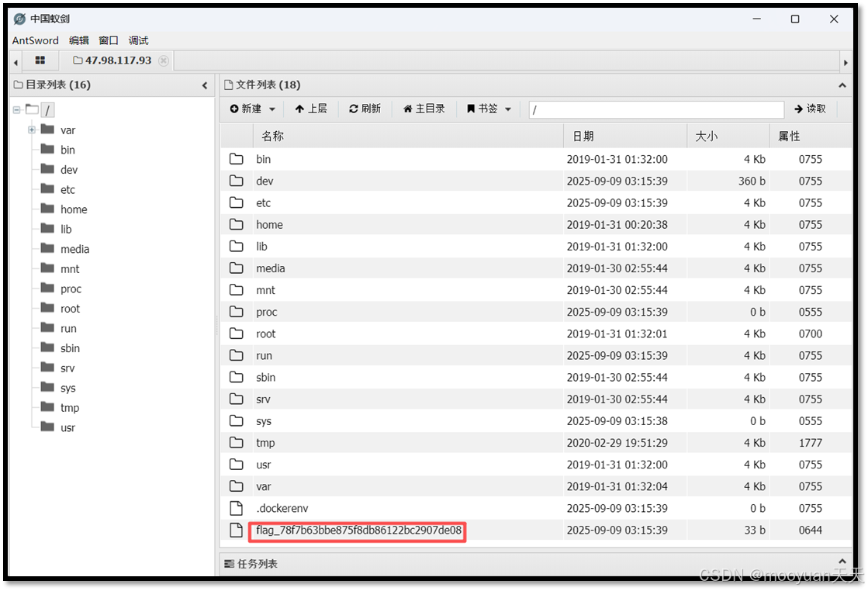Click the sbin folder icon in file list
The height and width of the screenshot is (591, 868).
click(x=237, y=378)
